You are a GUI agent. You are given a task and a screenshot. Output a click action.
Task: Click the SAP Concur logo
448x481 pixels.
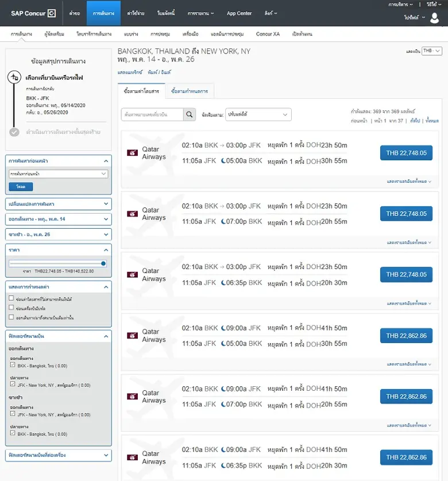(33, 13)
